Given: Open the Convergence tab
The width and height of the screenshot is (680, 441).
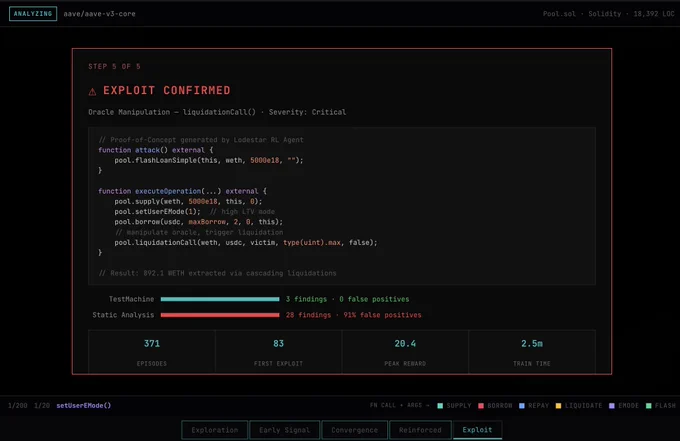Looking at the screenshot, I should (x=355, y=430).
